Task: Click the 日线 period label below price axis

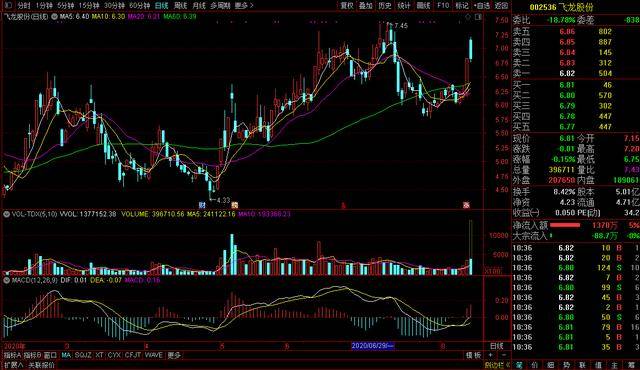Action: click(x=497, y=346)
